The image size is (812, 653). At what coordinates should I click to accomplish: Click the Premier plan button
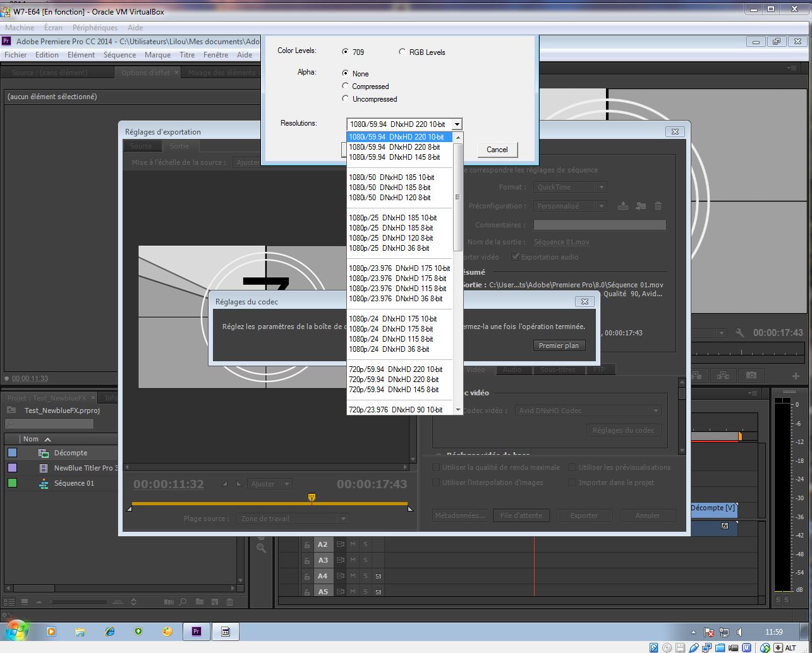[x=559, y=345]
